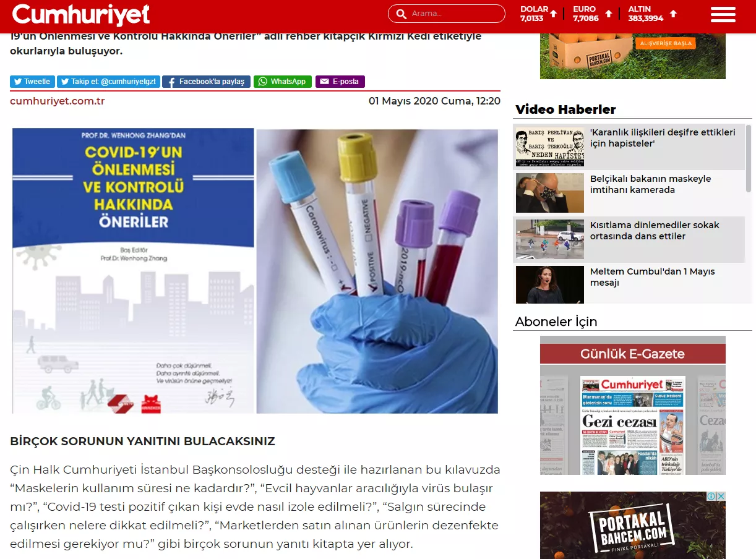This screenshot has width=756, height=559.
Task: Open the Meltem Cumbul 1 Mayıs thumbnail
Action: pyautogui.click(x=549, y=285)
